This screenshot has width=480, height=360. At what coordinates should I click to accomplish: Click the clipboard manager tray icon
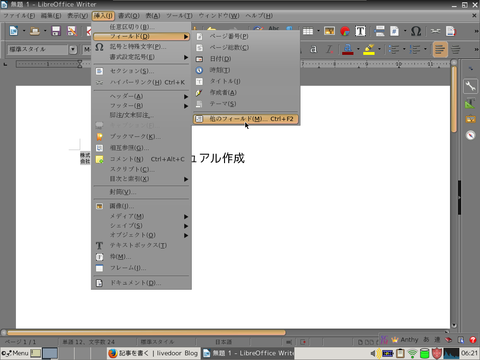tap(400, 353)
